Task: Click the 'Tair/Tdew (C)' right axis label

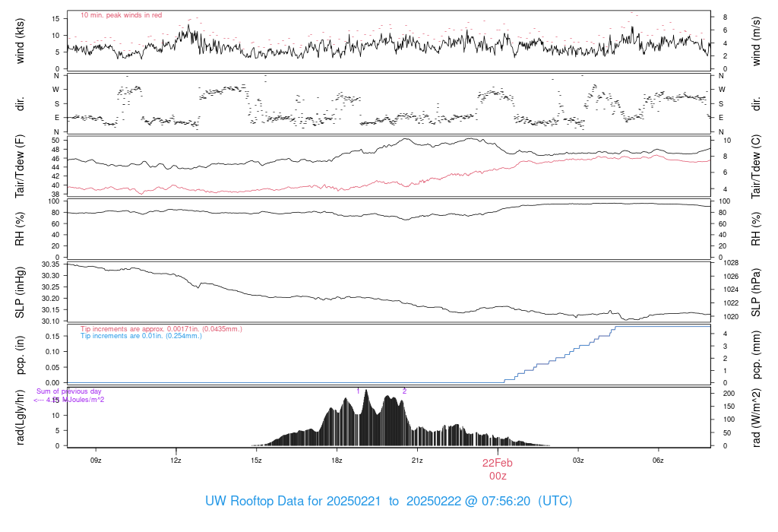Action: click(756, 166)
